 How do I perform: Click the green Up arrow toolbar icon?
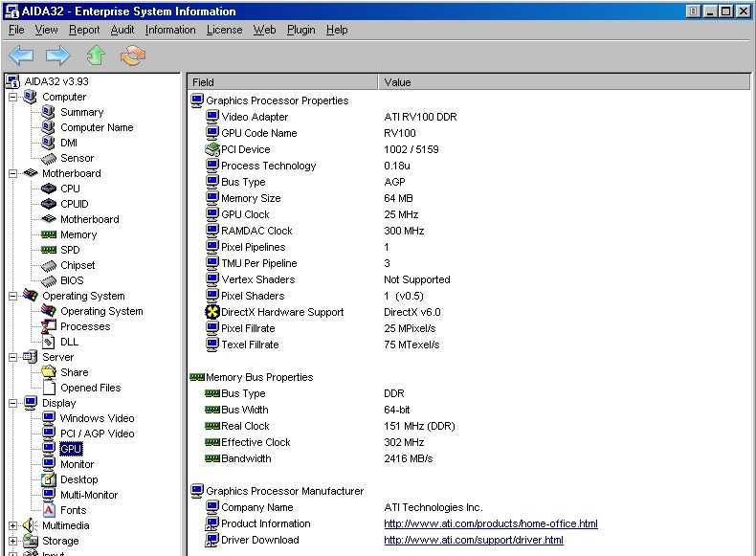pyautogui.click(x=96, y=56)
